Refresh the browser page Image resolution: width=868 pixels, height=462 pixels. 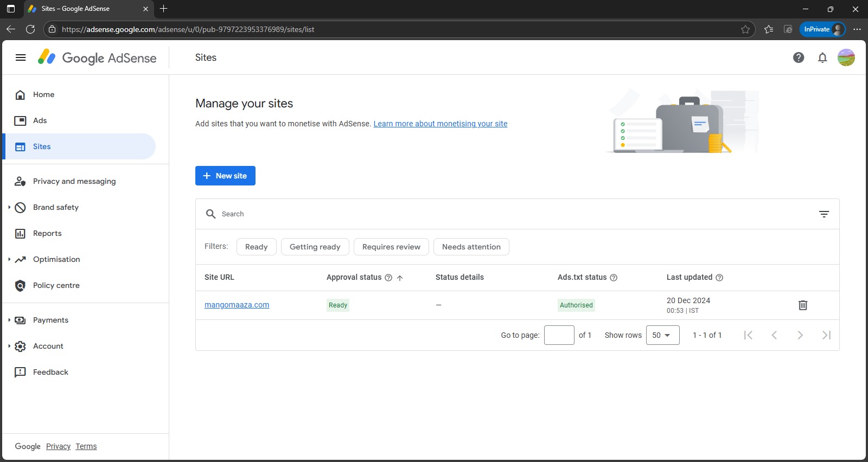[x=30, y=29]
